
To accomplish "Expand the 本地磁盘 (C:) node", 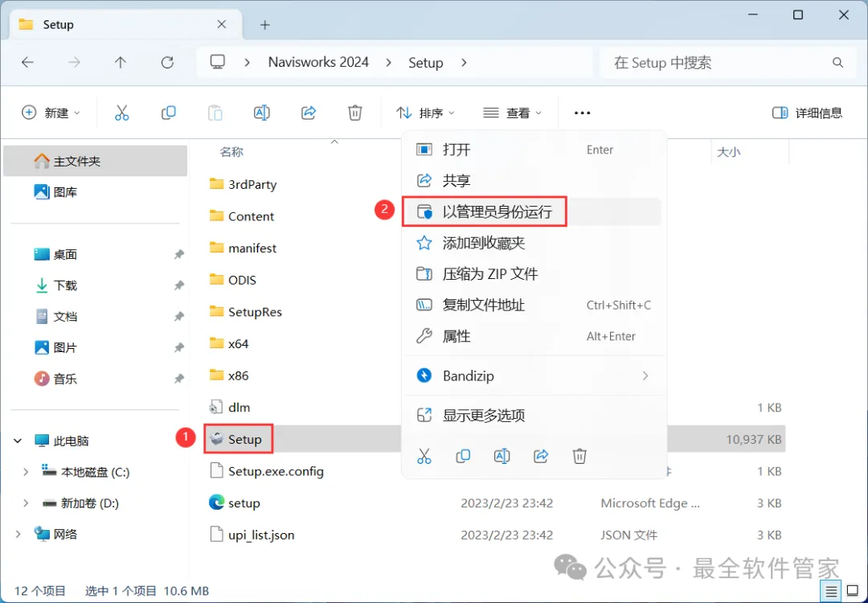I will [x=26, y=472].
